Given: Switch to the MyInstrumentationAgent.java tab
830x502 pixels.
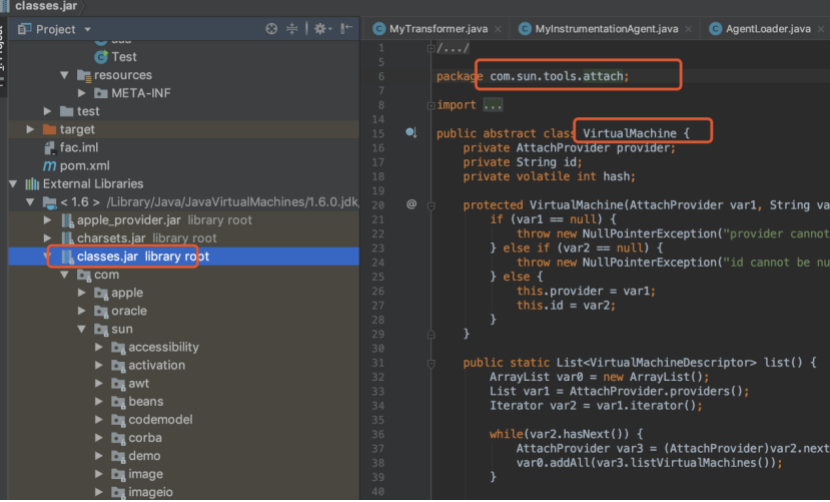Looking at the screenshot, I should (x=606, y=29).
